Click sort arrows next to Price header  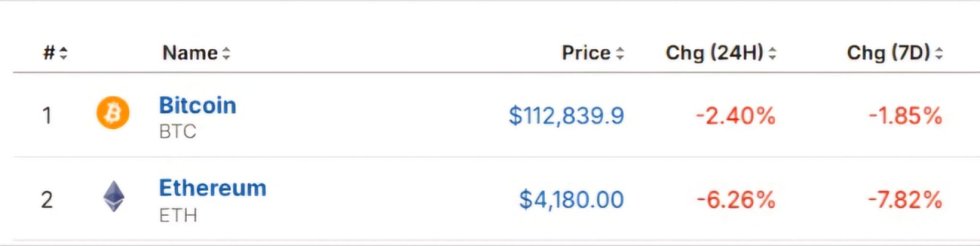point(620,53)
